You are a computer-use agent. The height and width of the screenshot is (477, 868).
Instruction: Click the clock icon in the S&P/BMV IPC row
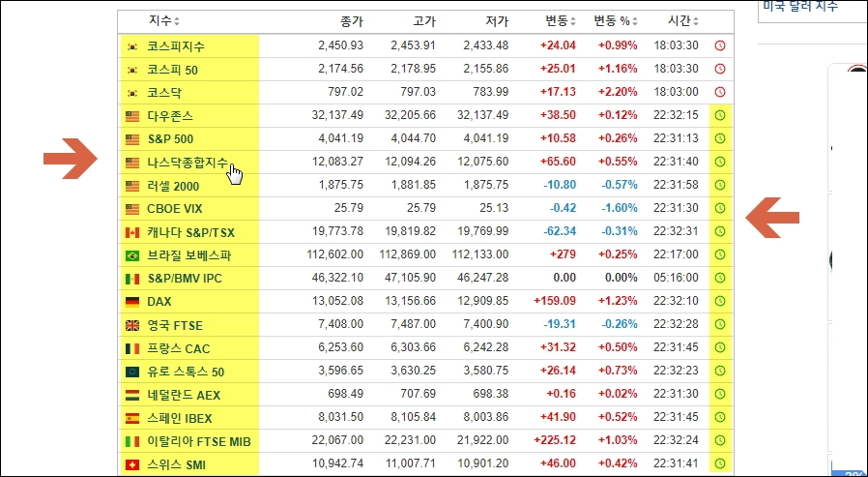(720, 278)
